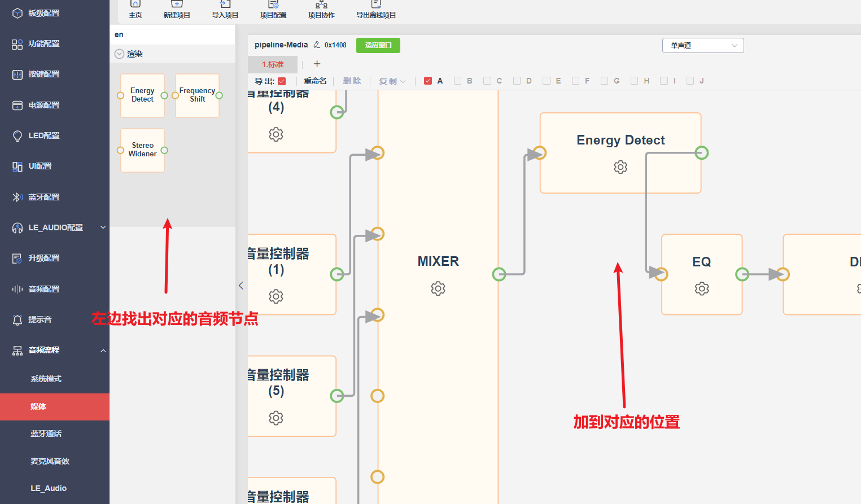861x504 pixels.
Task: Click the 适应窗口 button
Action: coord(378,45)
